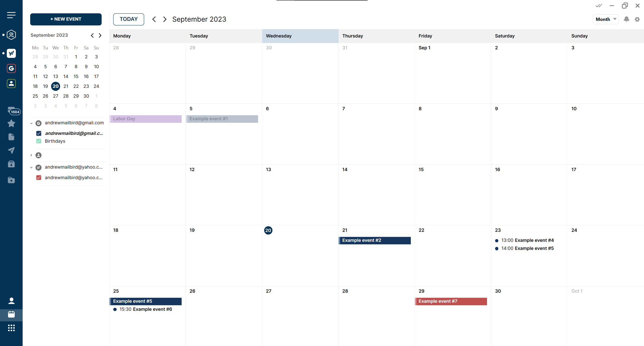This screenshot has height=346, width=644.
Task: Click September 20 current date
Action: 268,230
